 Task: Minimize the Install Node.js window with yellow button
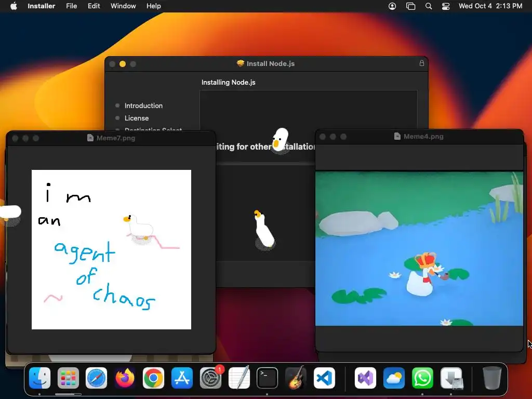(123, 64)
